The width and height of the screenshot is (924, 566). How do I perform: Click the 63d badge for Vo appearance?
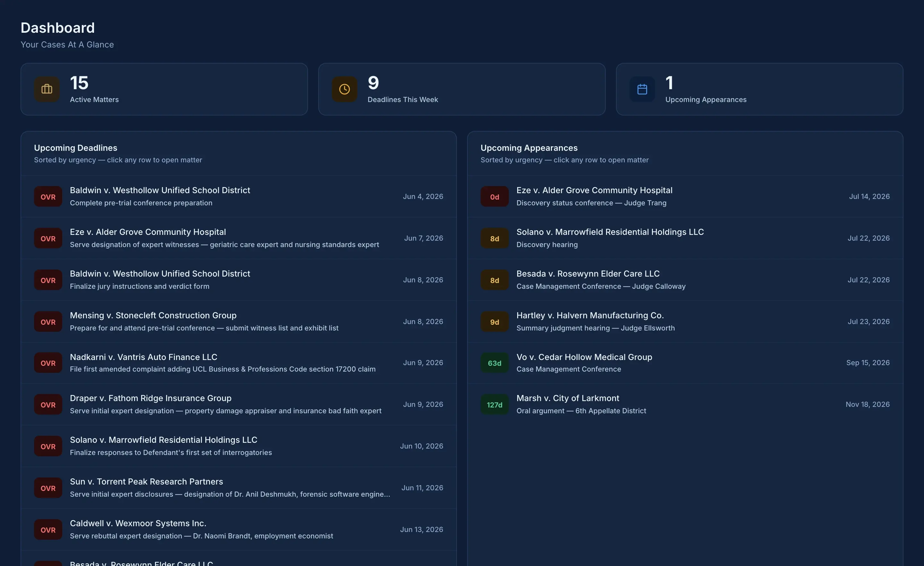point(495,363)
